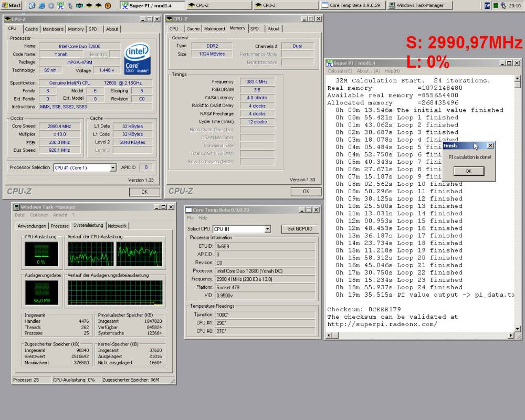
Task: Open About menu in Super PI
Action: pyautogui.click(x=369, y=71)
